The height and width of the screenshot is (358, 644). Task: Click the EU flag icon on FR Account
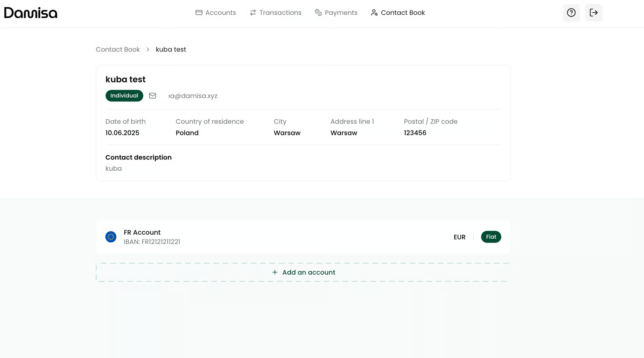111,237
